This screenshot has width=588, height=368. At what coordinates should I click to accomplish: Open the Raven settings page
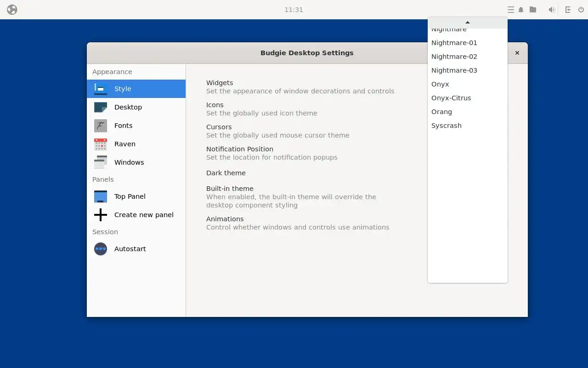point(136,144)
